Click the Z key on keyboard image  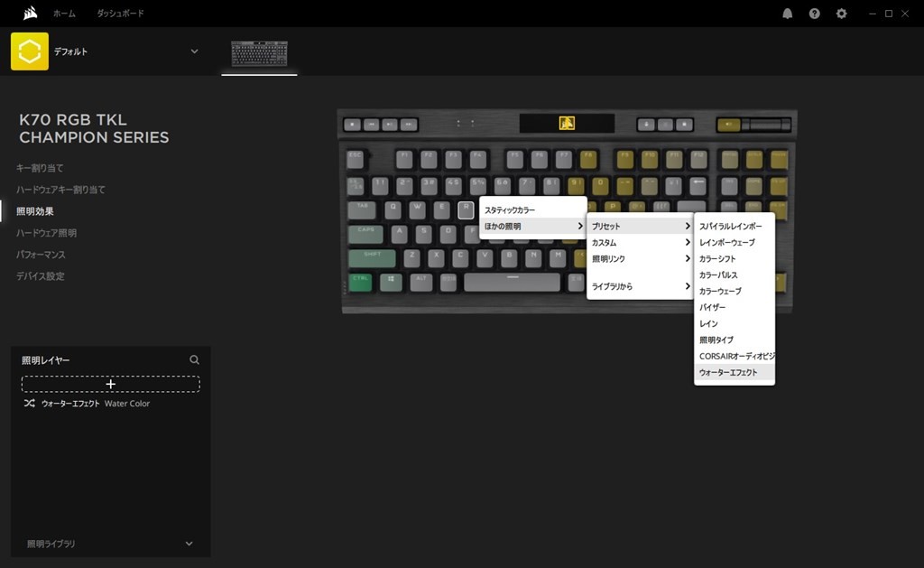411,258
